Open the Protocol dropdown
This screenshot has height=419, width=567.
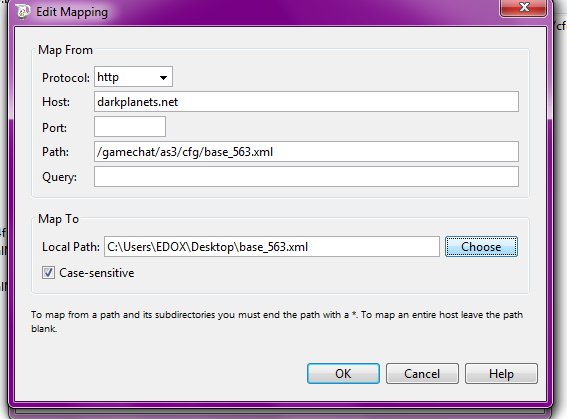[x=133, y=76]
